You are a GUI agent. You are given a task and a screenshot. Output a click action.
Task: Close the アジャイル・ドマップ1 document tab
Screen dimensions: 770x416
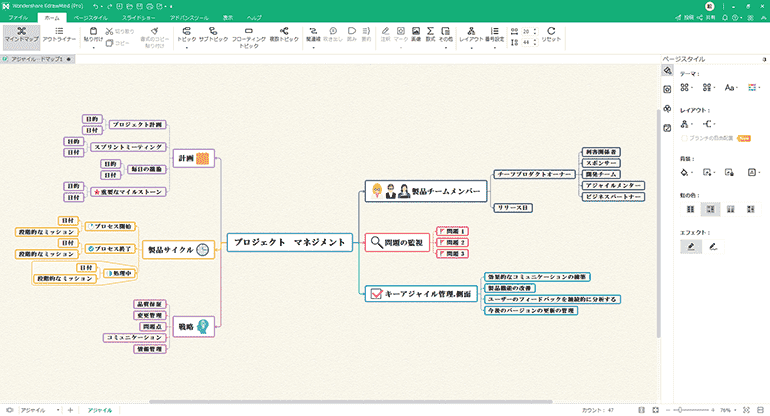[69, 60]
